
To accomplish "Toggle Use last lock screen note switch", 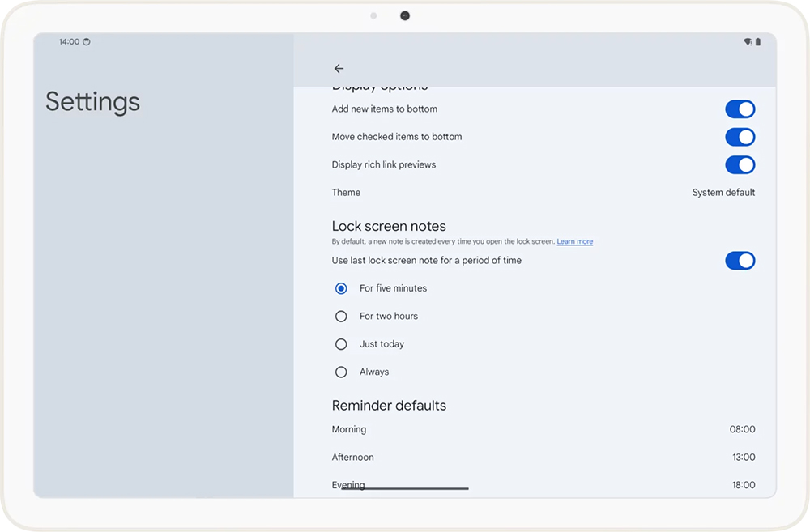I will pos(740,260).
